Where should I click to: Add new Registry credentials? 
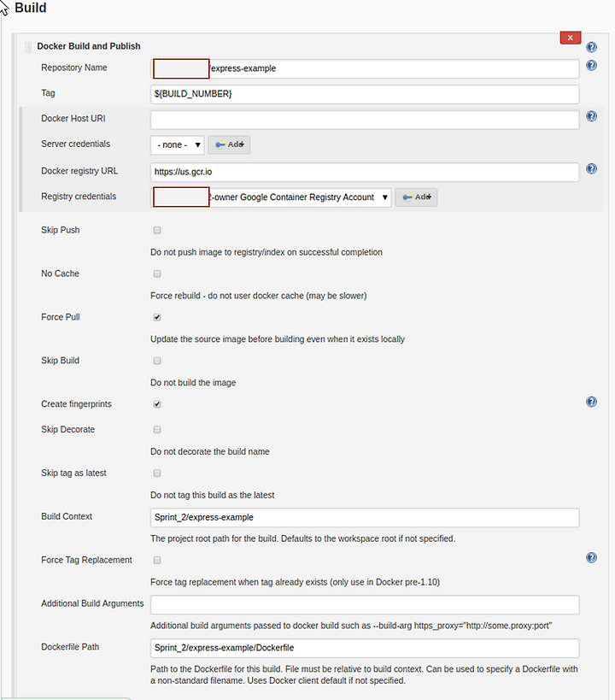click(416, 197)
